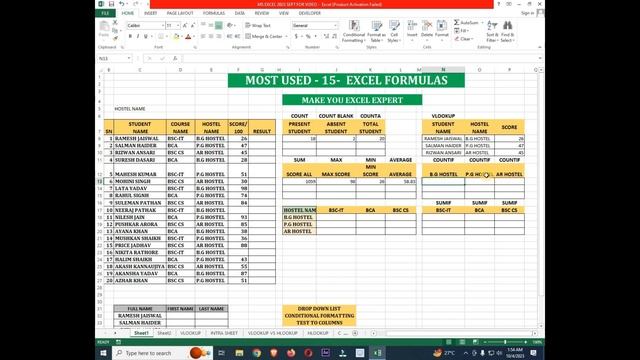640x360 pixels.
Task: Open the Windows Start button
Action: pos(103,353)
